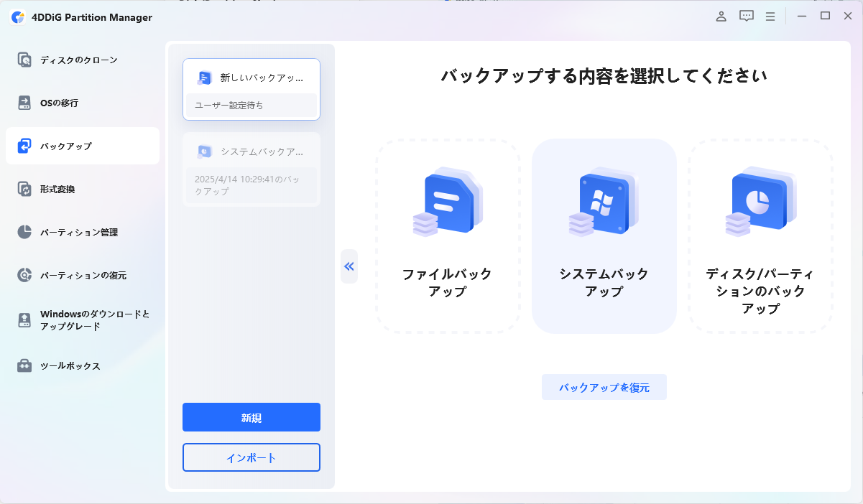Click the file backup document illustration
This screenshot has height=504, width=863.
point(447,202)
